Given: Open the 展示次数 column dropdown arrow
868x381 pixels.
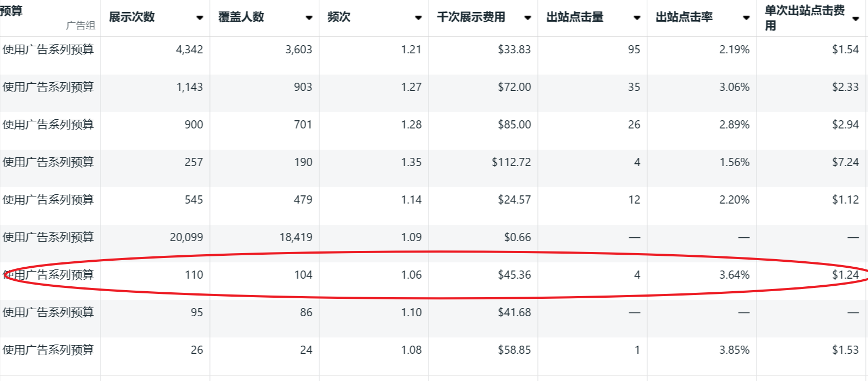Looking at the screenshot, I should pyautogui.click(x=200, y=18).
